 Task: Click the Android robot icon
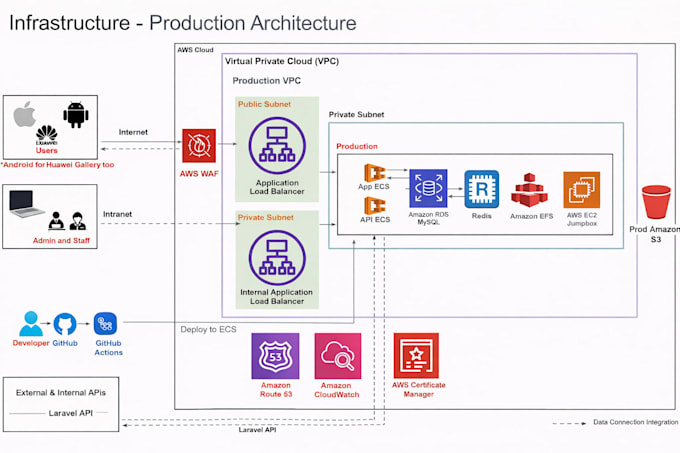click(76, 115)
